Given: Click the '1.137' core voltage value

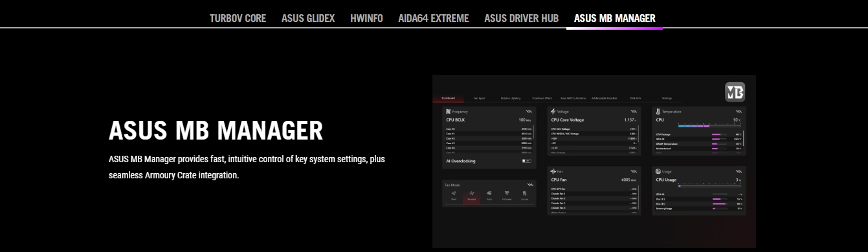Looking at the screenshot, I should click(629, 120).
